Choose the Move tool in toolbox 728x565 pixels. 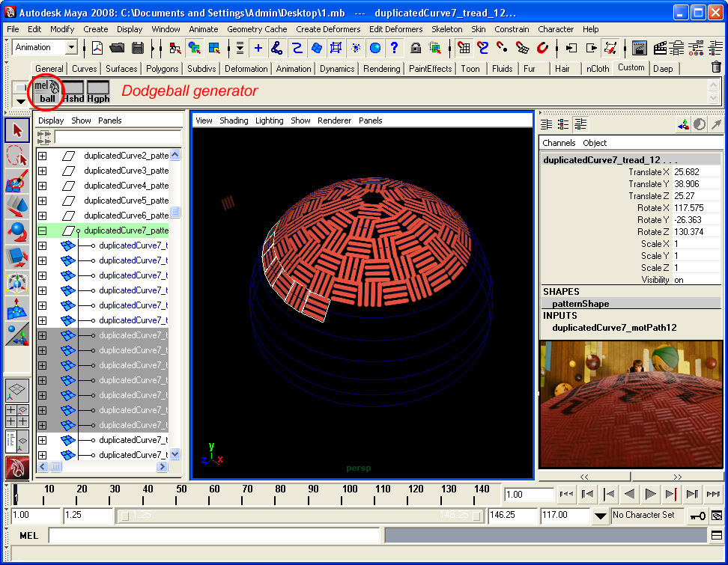point(17,207)
